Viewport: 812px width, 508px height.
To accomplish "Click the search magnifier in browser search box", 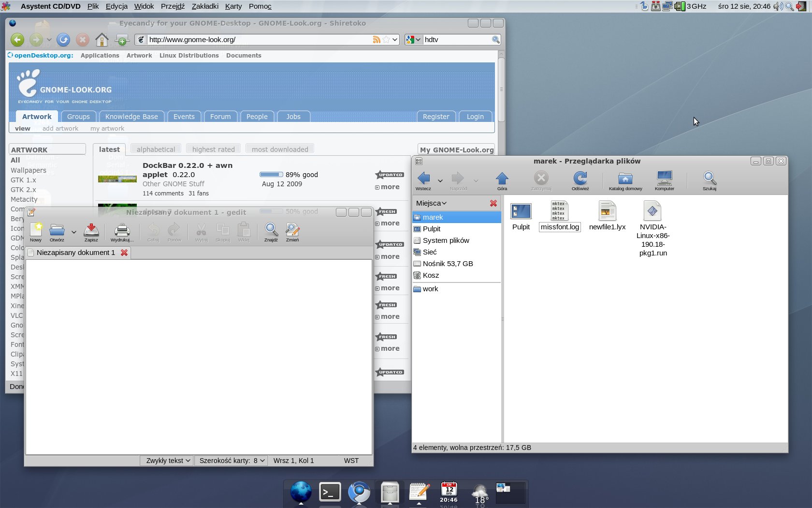I will tap(495, 40).
